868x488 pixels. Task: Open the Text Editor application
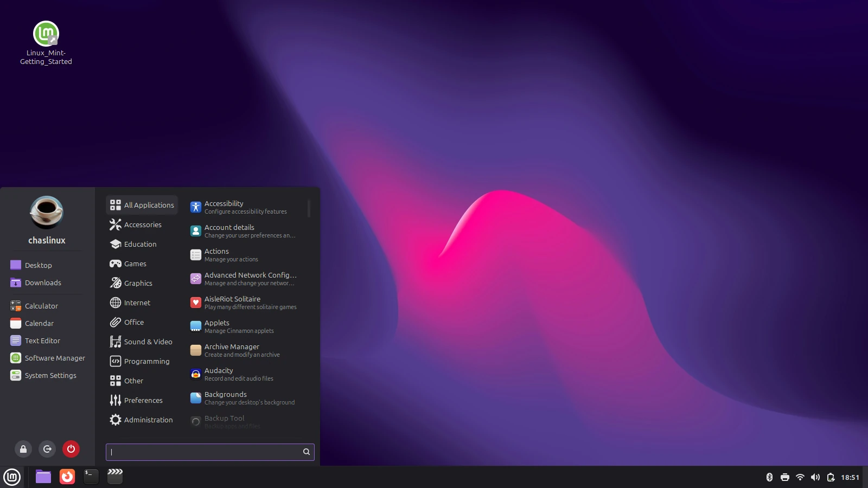[42, 341]
